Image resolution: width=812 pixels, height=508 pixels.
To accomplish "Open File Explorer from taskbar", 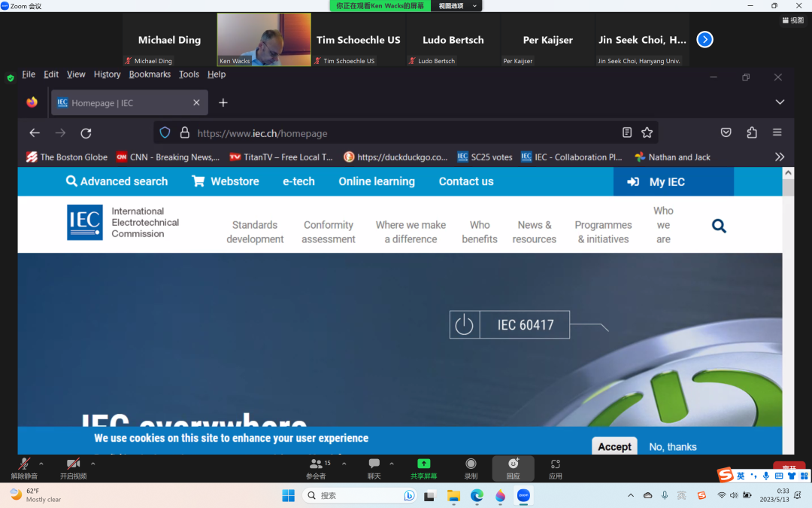I will coord(453,495).
